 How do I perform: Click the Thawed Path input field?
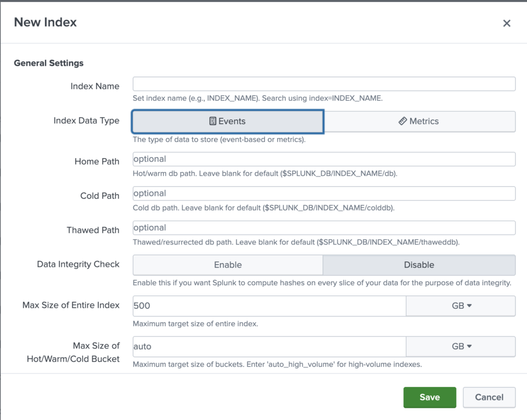324,228
